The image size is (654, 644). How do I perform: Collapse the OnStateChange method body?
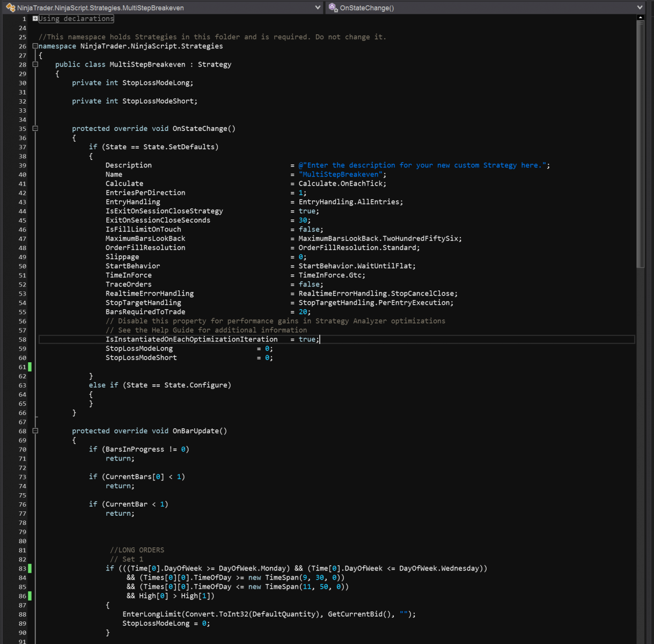[x=35, y=128]
